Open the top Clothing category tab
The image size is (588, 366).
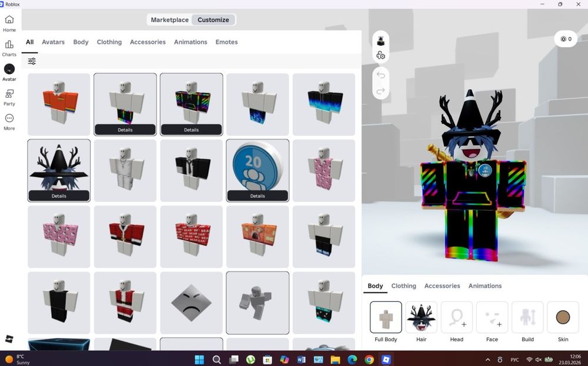click(x=109, y=42)
